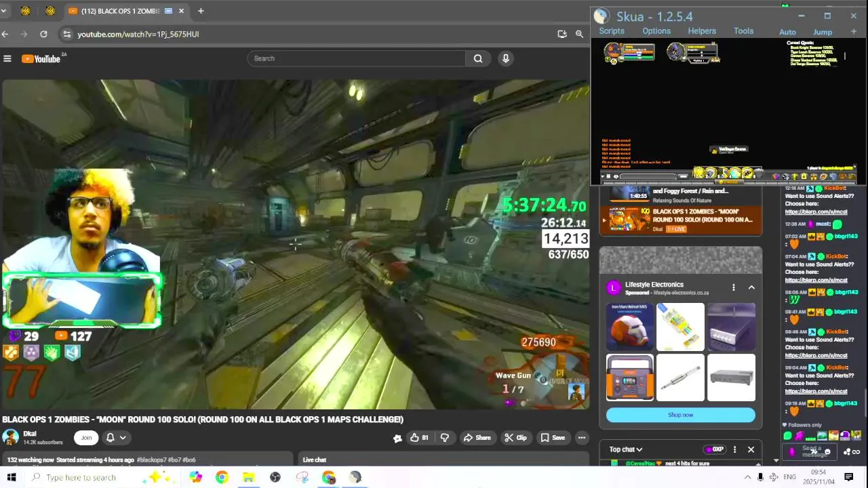Image resolution: width=868 pixels, height=488 pixels.
Task: Open Foggy Forest rain video suggestion
Action: pos(680,195)
